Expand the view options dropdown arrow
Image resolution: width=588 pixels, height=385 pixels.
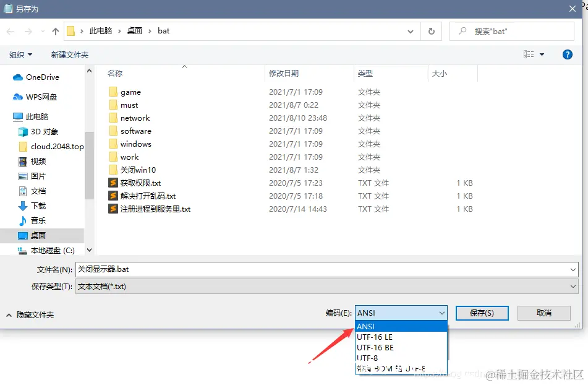coord(542,55)
